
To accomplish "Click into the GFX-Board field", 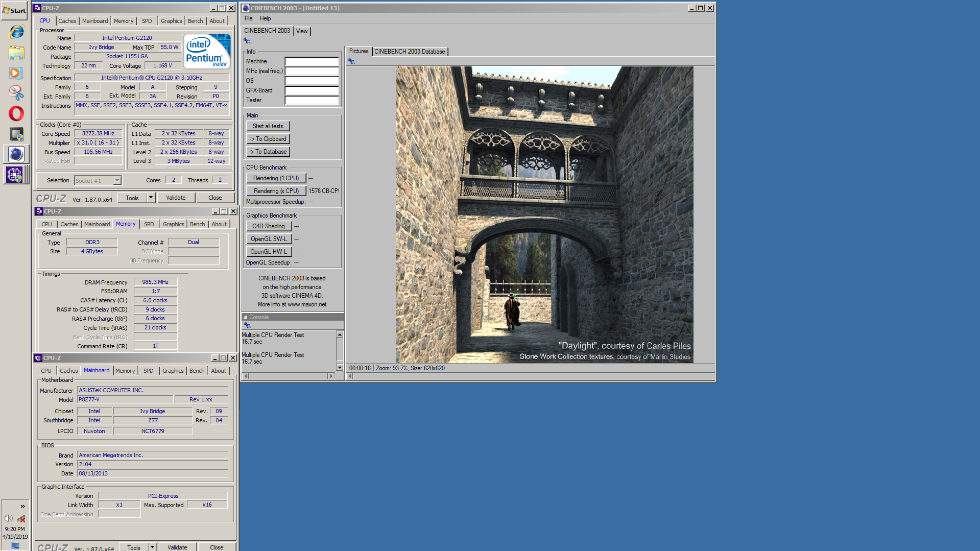I will [312, 90].
